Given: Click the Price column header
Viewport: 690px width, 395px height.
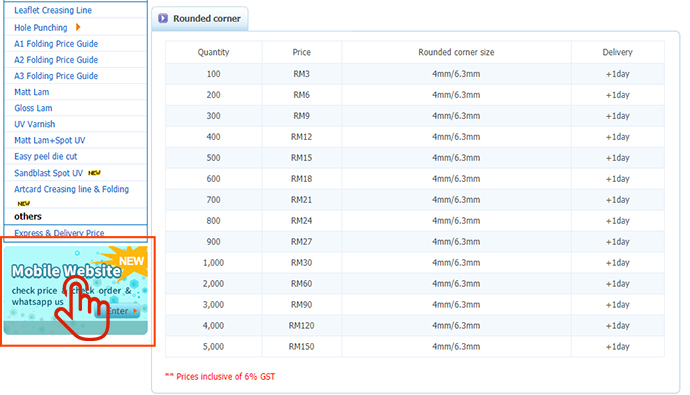Looking at the screenshot, I should 301,52.
